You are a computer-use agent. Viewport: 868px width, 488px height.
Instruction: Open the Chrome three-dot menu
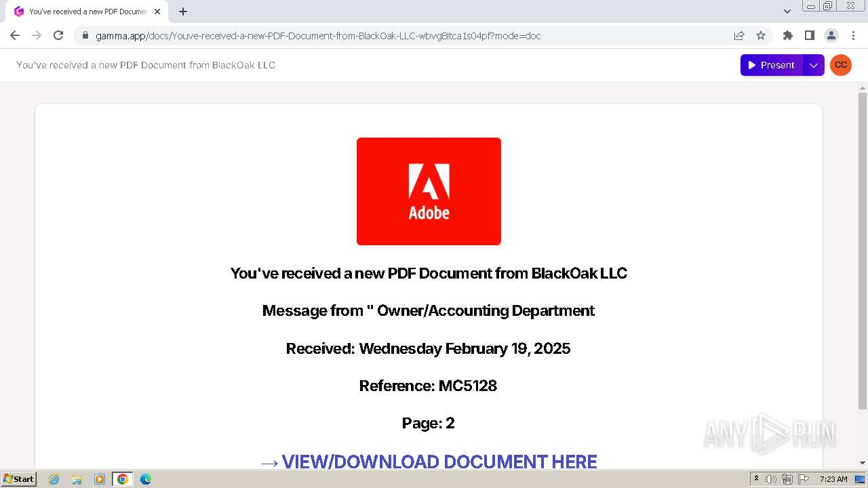point(852,35)
